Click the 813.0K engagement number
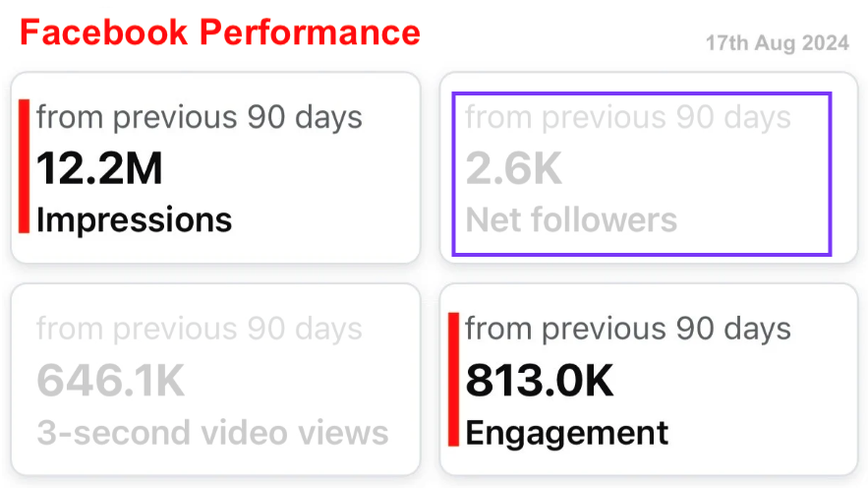Screen dimensions: 868x488 [x=539, y=381]
